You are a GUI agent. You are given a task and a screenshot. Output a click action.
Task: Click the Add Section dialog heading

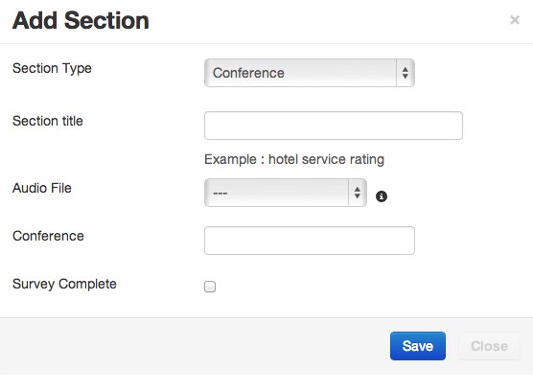[81, 20]
